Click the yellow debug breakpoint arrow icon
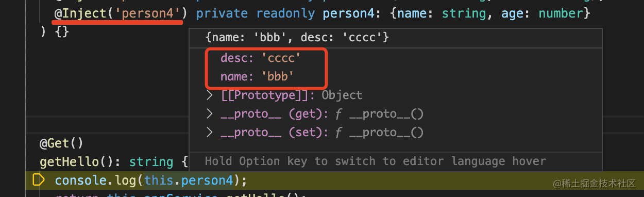The width and height of the screenshot is (644, 197). (x=39, y=180)
